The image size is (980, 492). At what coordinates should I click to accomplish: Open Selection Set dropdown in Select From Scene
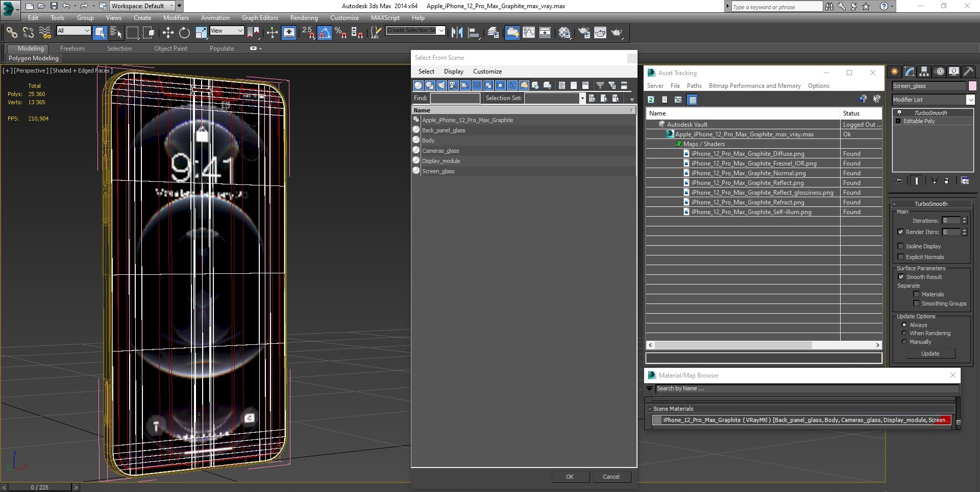[x=582, y=98]
